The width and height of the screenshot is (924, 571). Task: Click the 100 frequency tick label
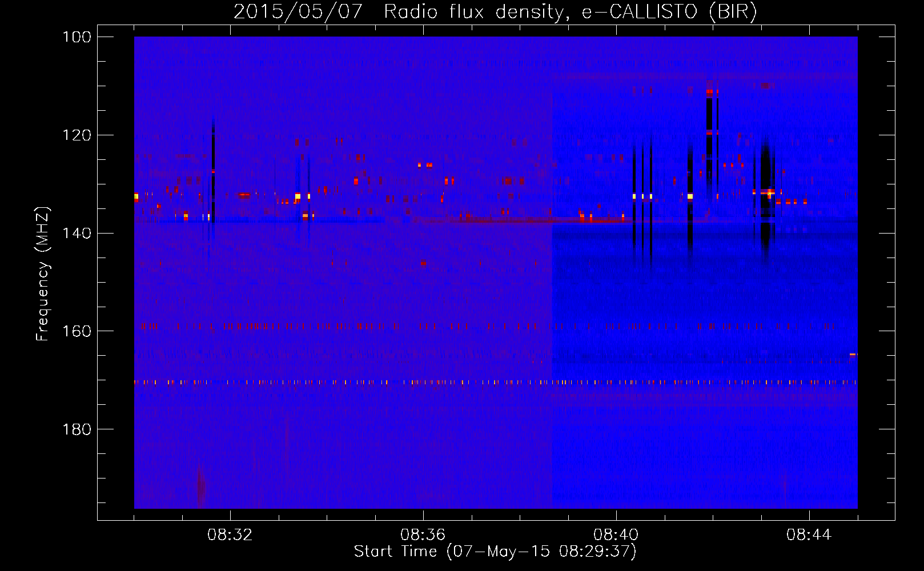point(77,37)
